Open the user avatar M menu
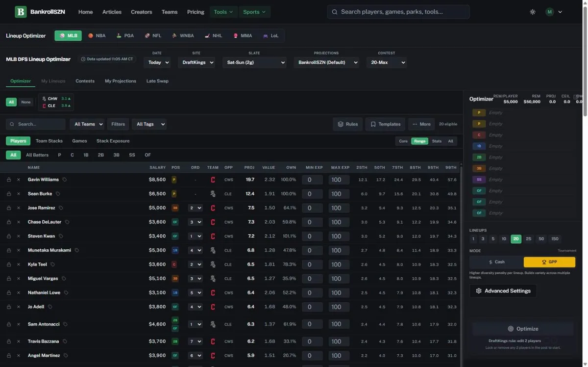 coord(554,12)
